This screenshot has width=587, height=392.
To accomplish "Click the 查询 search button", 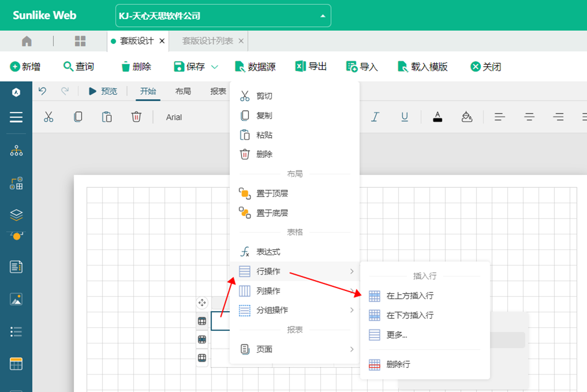I will coord(79,67).
